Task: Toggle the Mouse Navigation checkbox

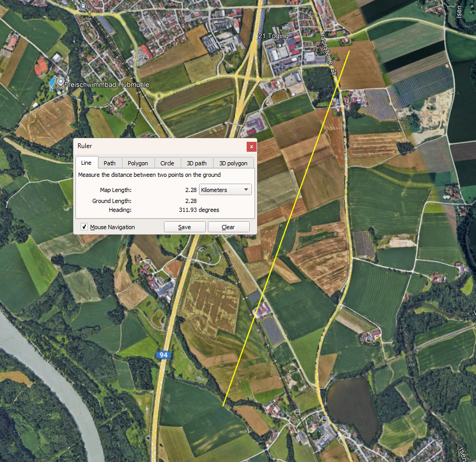Action: pyautogui.click(x=84, y=227)
